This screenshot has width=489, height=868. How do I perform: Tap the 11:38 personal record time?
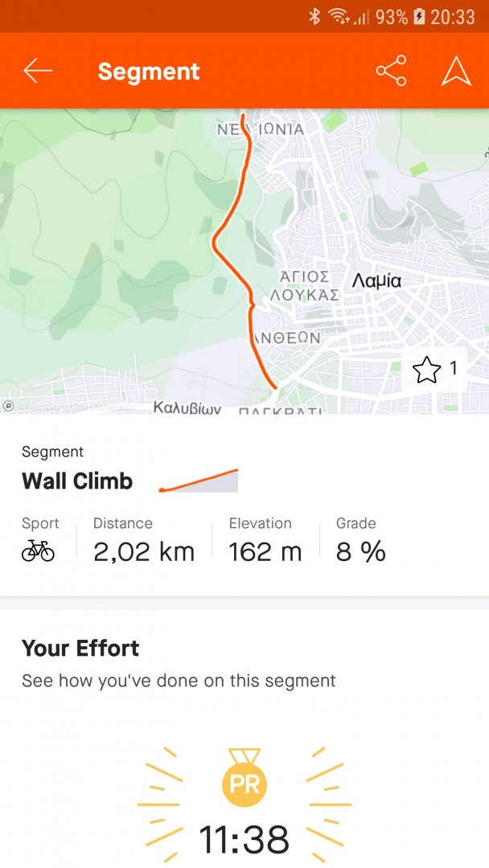pos(244,840)
